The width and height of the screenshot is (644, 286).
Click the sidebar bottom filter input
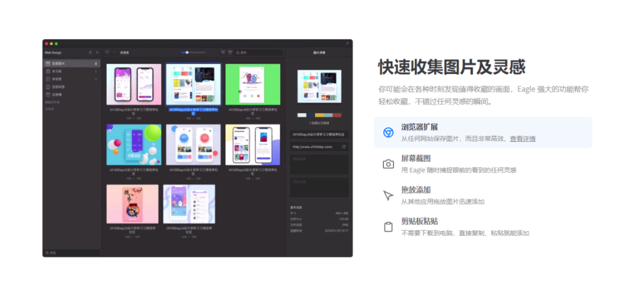[72, 253]
